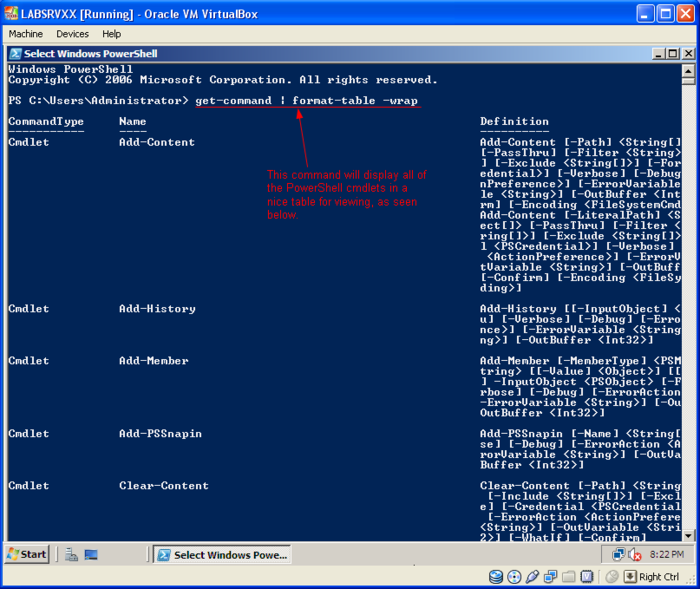Click the PowerShell scrollbar thumb

pyautogui.click(x=688, y=81)
